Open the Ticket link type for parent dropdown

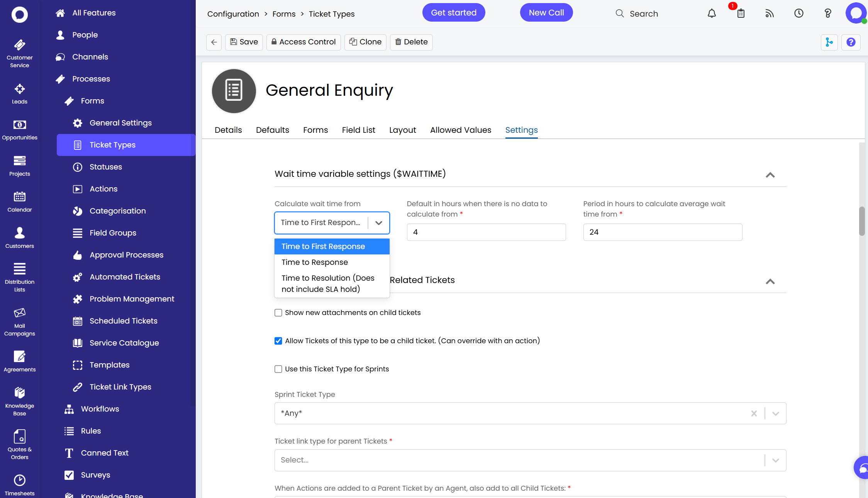pyautogui.click(x=530, y=460)
